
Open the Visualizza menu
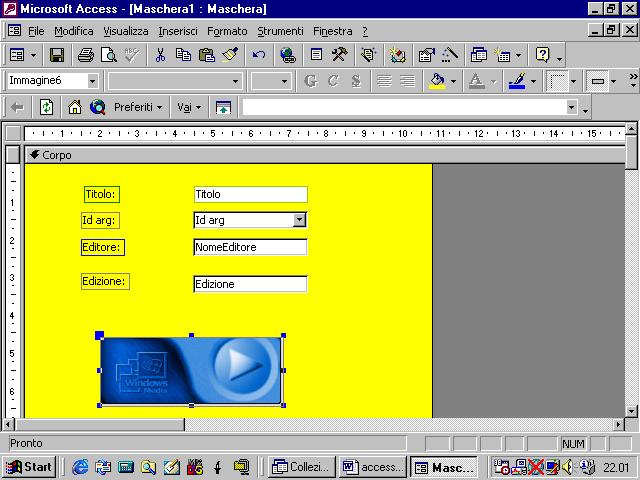125,31
